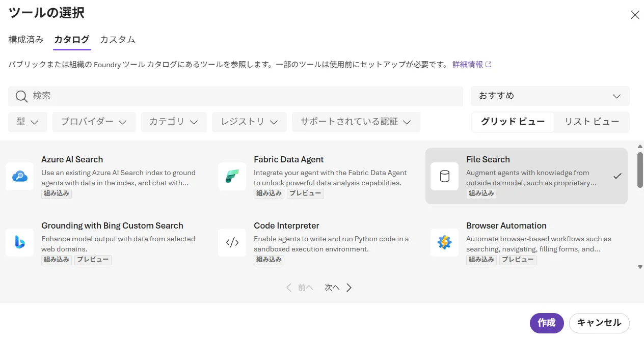Switch to グリッド ビュー
The width and height of the screenshot is (644, 339).
(513, 122)
